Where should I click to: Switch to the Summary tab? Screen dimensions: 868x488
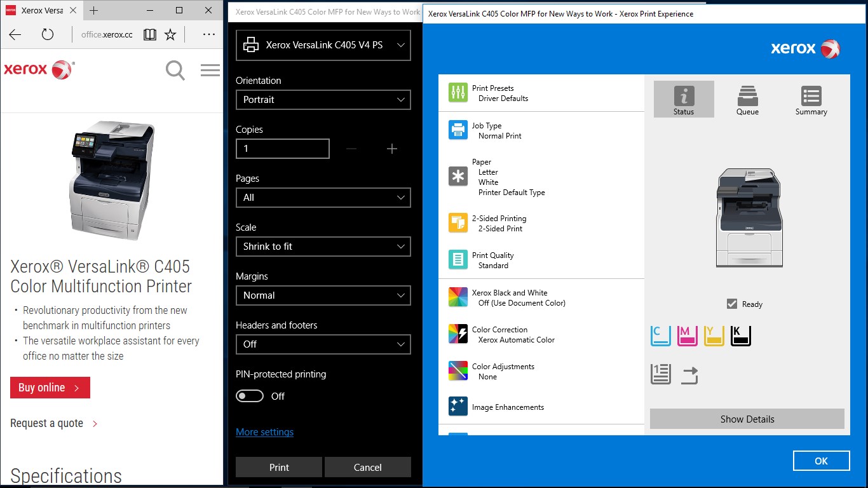point(811,99)
